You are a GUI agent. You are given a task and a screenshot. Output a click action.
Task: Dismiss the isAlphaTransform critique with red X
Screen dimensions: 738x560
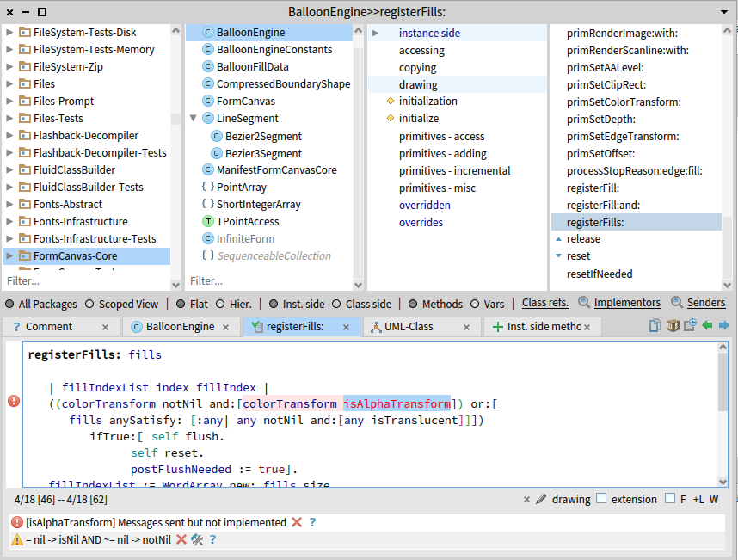point(297,522)
